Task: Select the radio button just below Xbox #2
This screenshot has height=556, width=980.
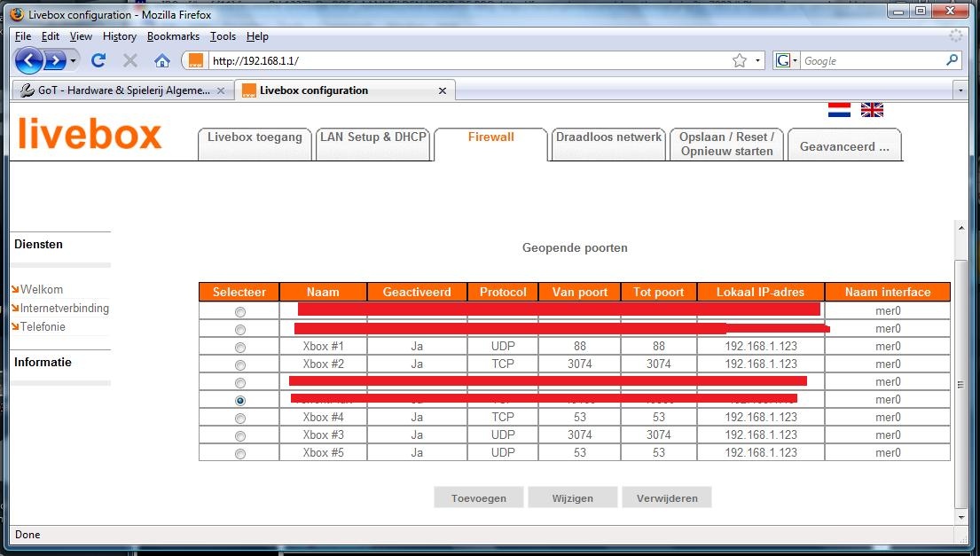Action: point(240,383)
